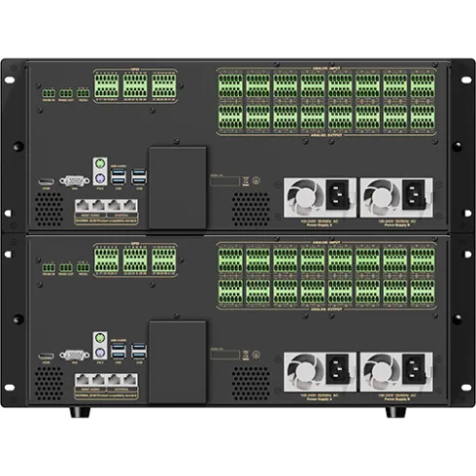The width and height of the screenshot is (476, 476).
Task: Click the purple PS/2 port on bottom unit
Action: click(100, 353)
